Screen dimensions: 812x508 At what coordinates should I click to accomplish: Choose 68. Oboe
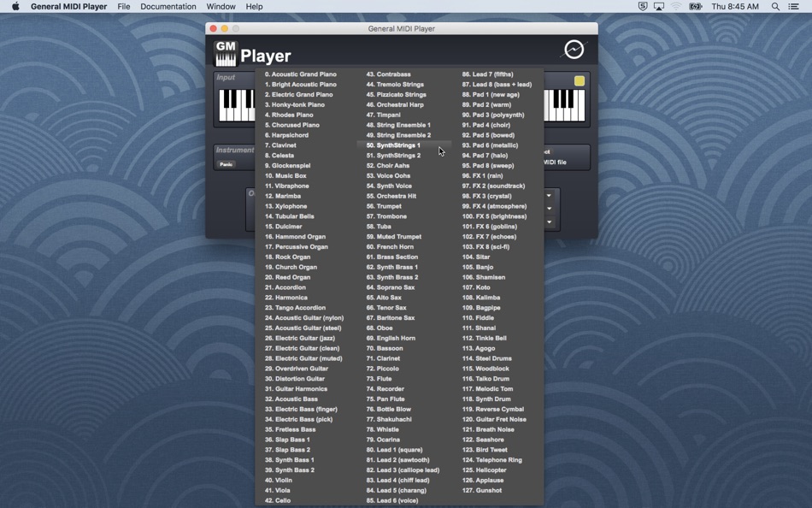[380, 328]
